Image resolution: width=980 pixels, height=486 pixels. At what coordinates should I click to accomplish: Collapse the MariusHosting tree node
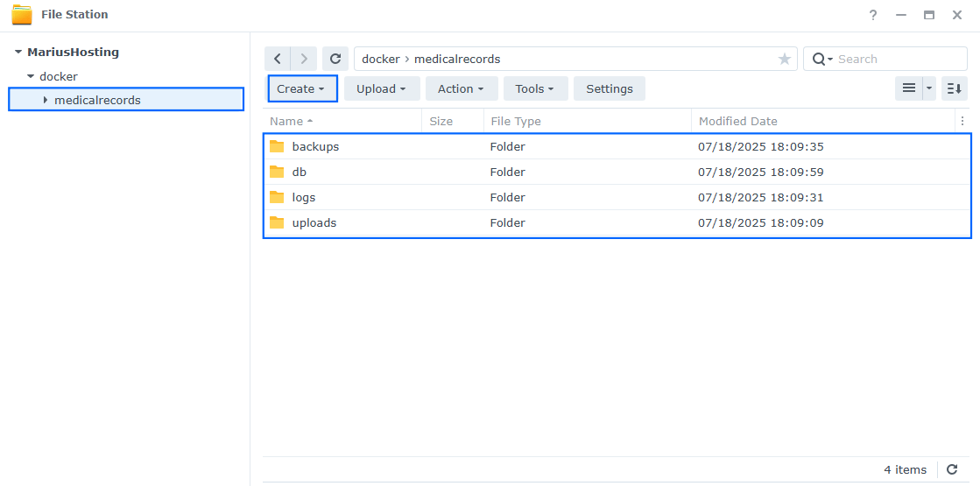point(18,53)
